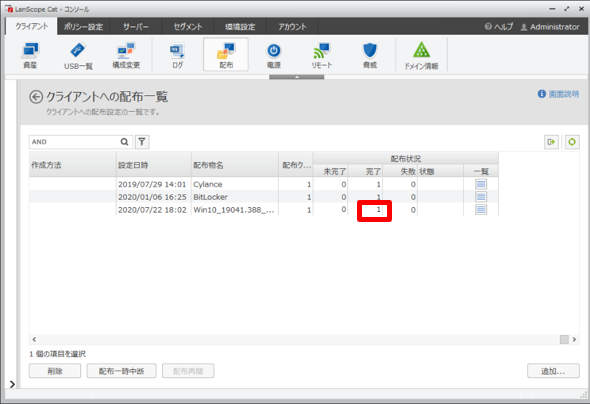Open the 電源 power toolbar icon
The image size is (590, 404).
point(274,55)
